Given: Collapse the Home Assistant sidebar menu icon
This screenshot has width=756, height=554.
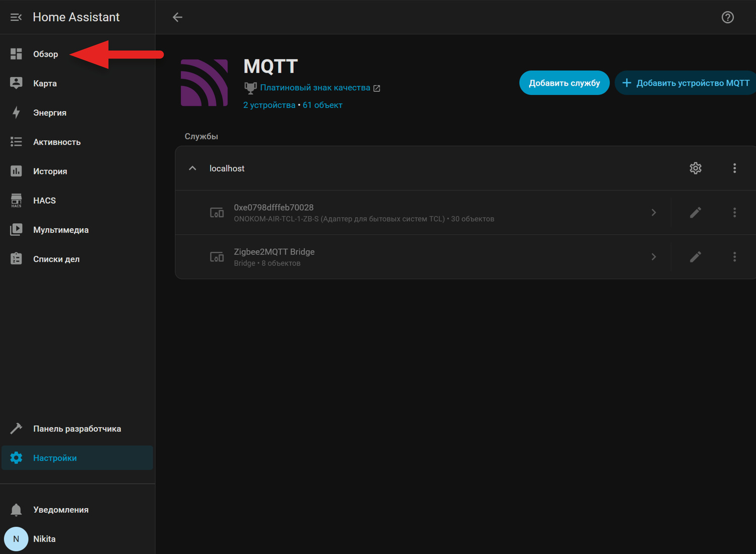Looking at the screenshot, I should [x=16, y=17].
